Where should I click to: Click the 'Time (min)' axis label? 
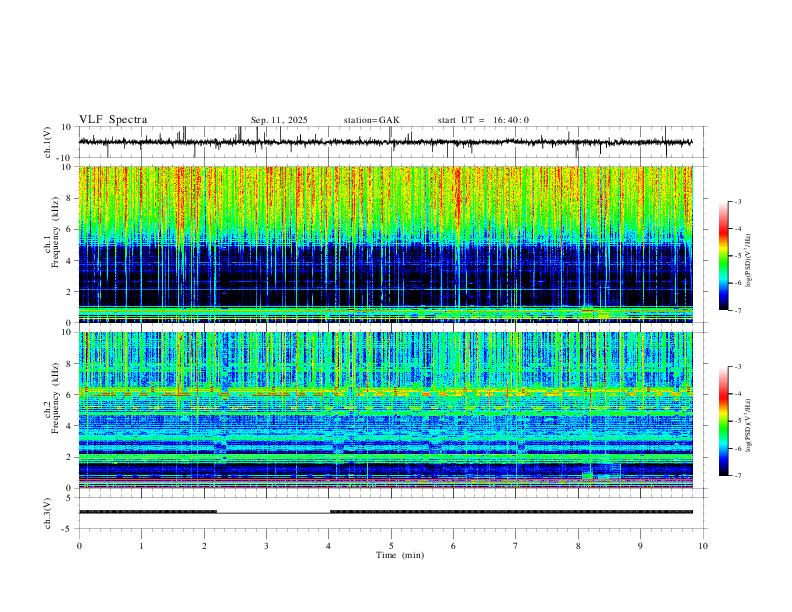tap(400, 555)
